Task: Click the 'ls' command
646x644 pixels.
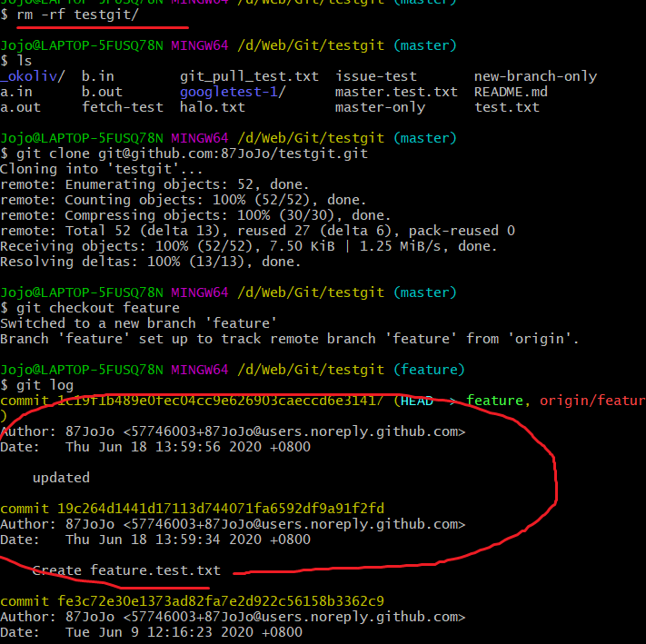Action: point(25,61)
